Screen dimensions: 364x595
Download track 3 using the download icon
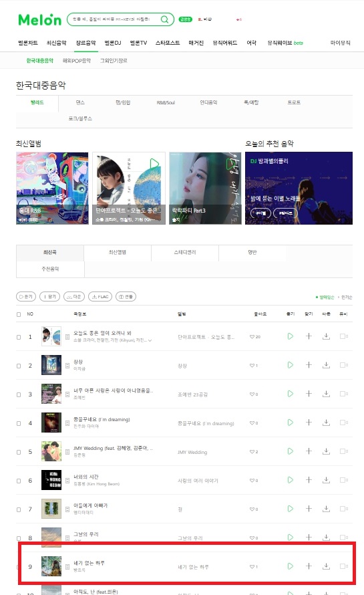(x=326, y=394)
